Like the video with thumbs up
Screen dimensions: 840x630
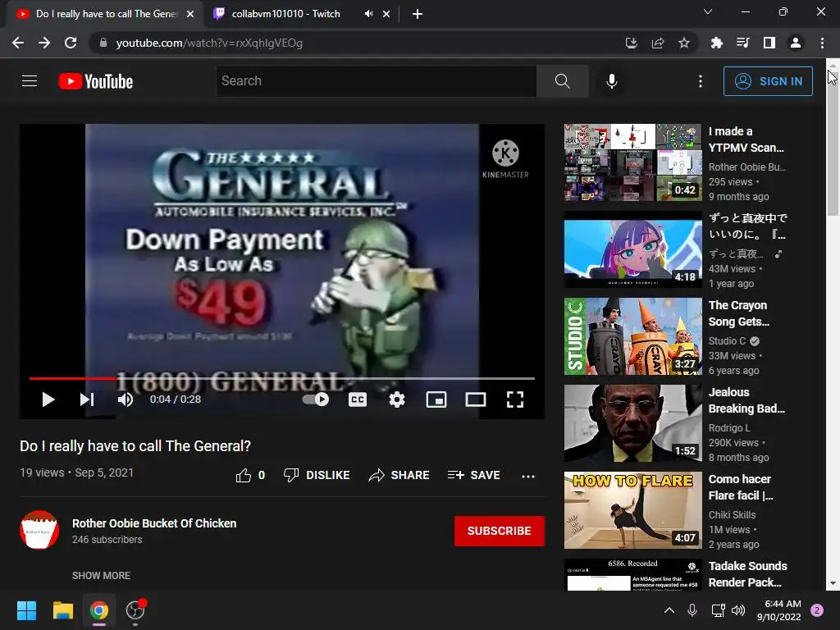(250, 475)
